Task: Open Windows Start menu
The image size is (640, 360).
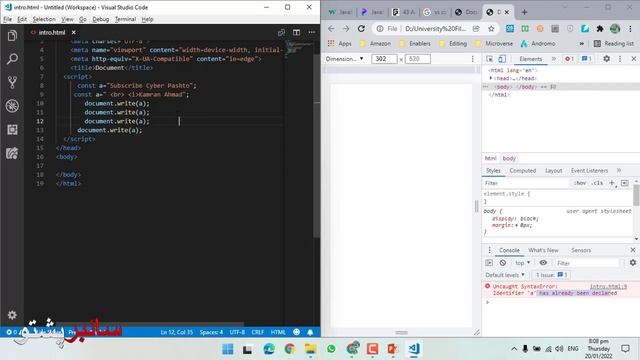Action: click(228, 349)
